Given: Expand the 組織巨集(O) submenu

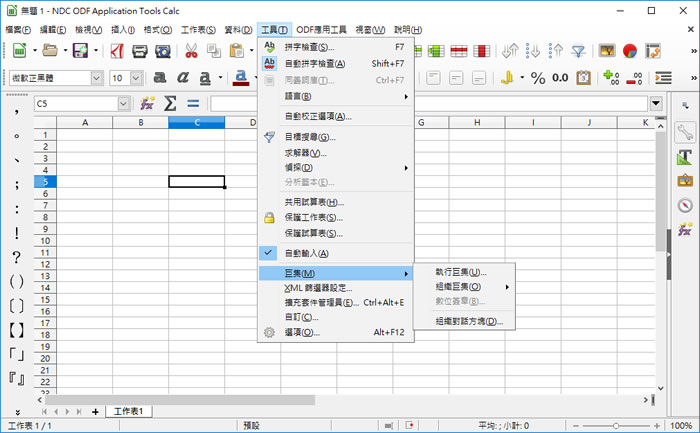Looking at the screenshot, I should [x=464, y=287].
